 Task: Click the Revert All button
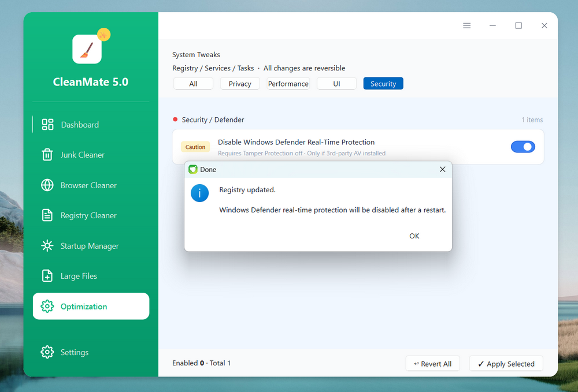pos(433,364)
